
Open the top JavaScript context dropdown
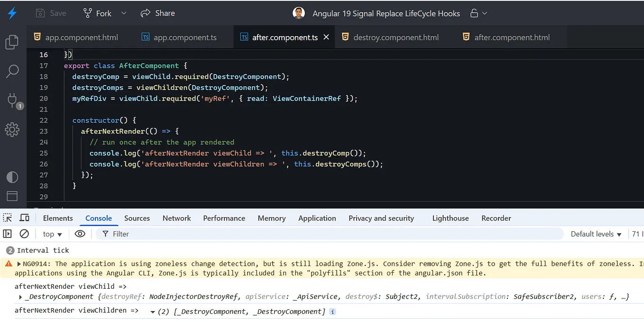(x=52, y=234)
